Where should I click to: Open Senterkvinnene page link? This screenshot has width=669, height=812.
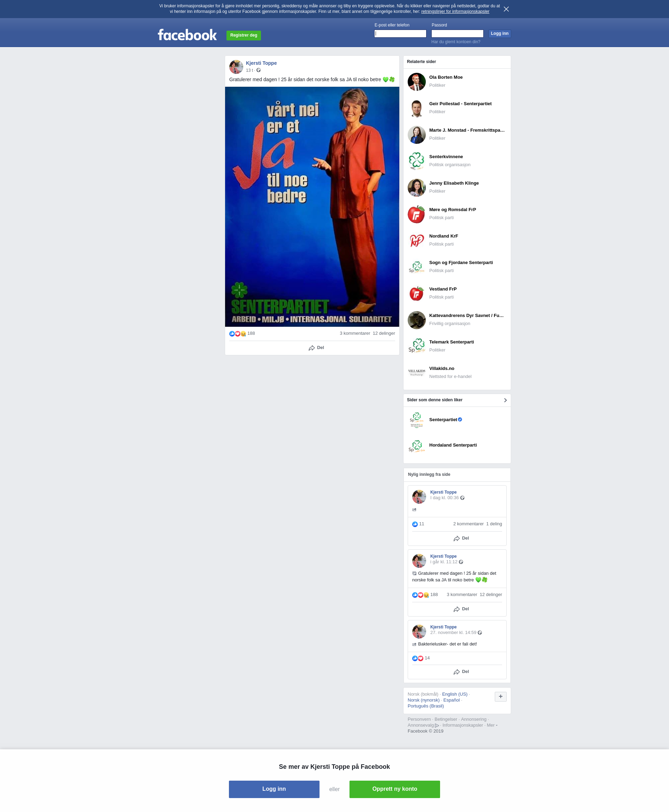pos(446,156)
